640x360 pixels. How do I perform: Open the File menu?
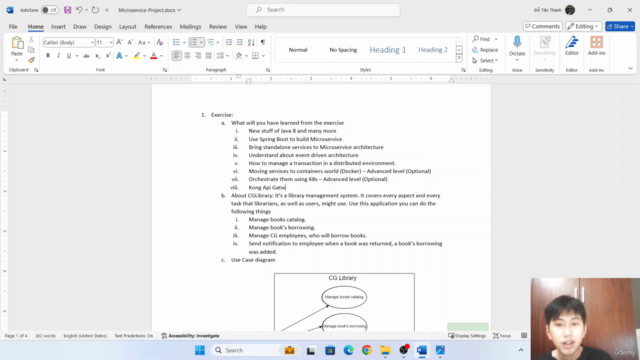[13, 27]
